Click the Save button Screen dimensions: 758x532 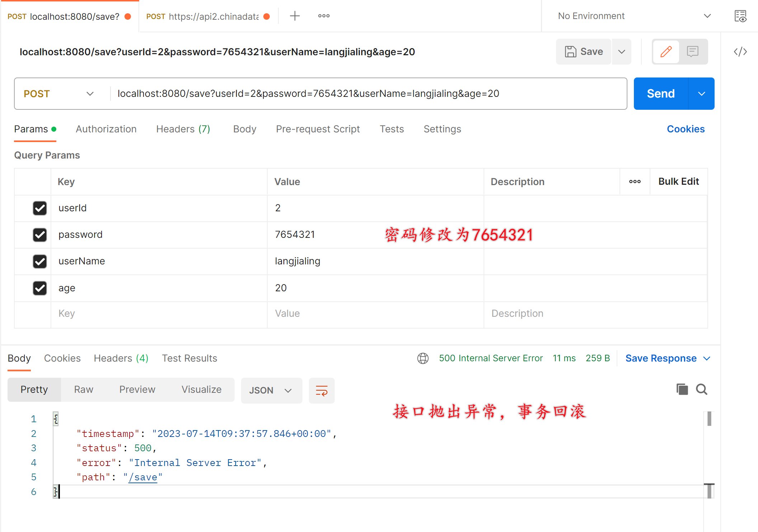coord(583,52)
